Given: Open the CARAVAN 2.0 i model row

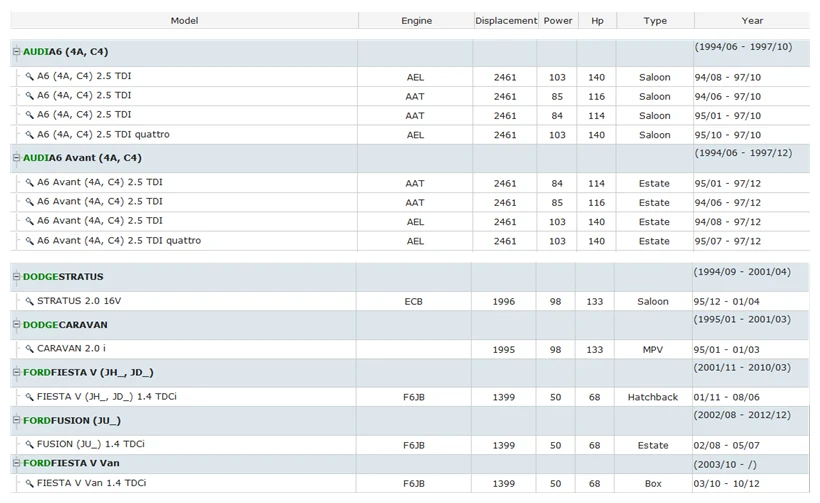Looking at the screenshot, I should point(71,348).
